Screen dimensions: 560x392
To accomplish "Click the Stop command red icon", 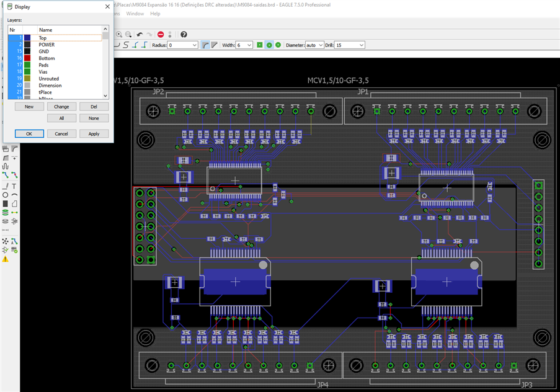I will pyautogui.click(x=161, y=35).
